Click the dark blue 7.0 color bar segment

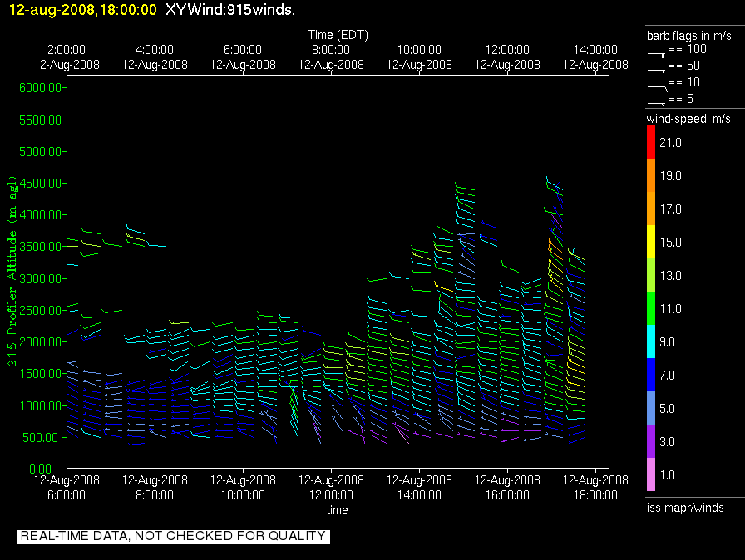coord(651,375)
